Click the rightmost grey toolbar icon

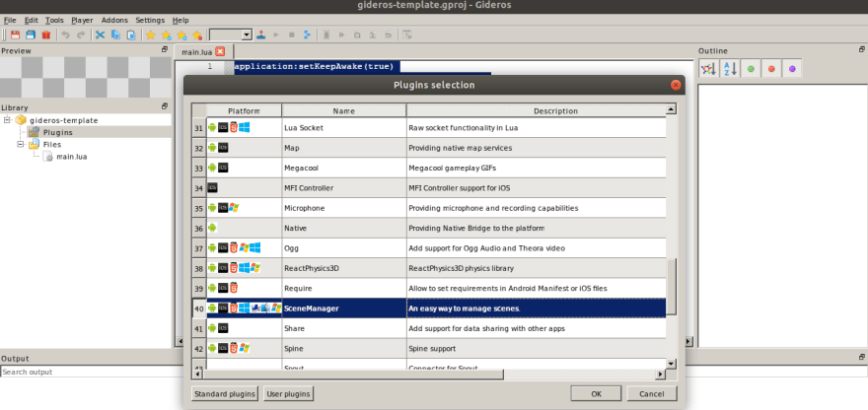[x=407, y=34]
